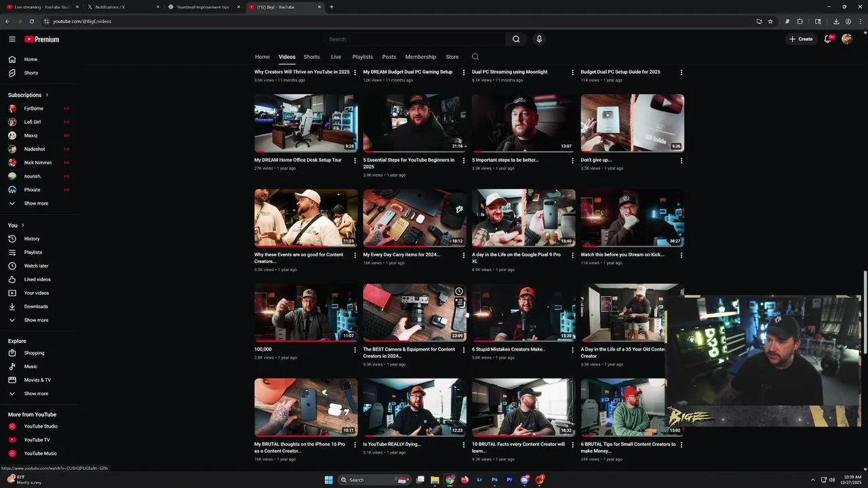
Task: Open the notifications bell
Action: pos(827,39)
